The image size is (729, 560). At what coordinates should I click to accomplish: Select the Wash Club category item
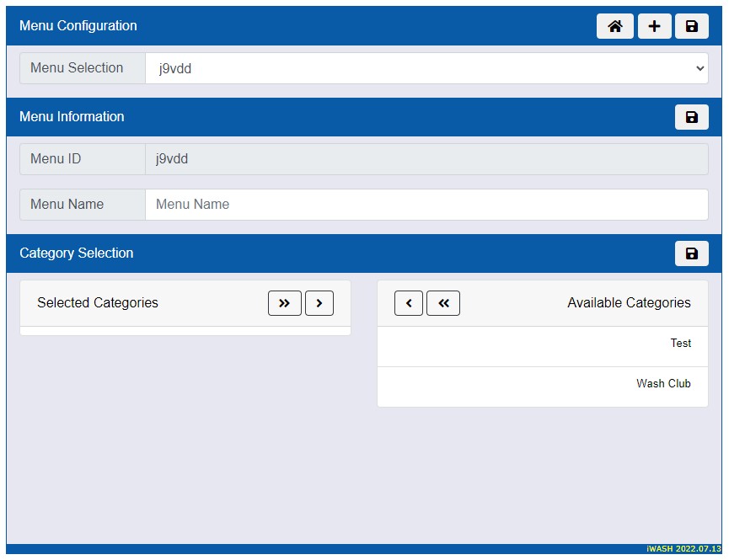click(542, 384)
